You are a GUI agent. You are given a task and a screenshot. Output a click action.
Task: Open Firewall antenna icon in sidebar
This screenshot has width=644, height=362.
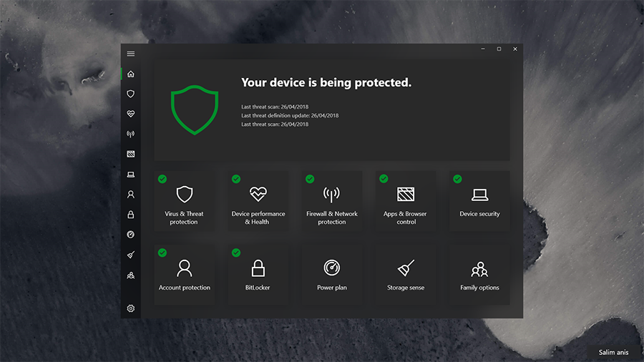point(131,134)
